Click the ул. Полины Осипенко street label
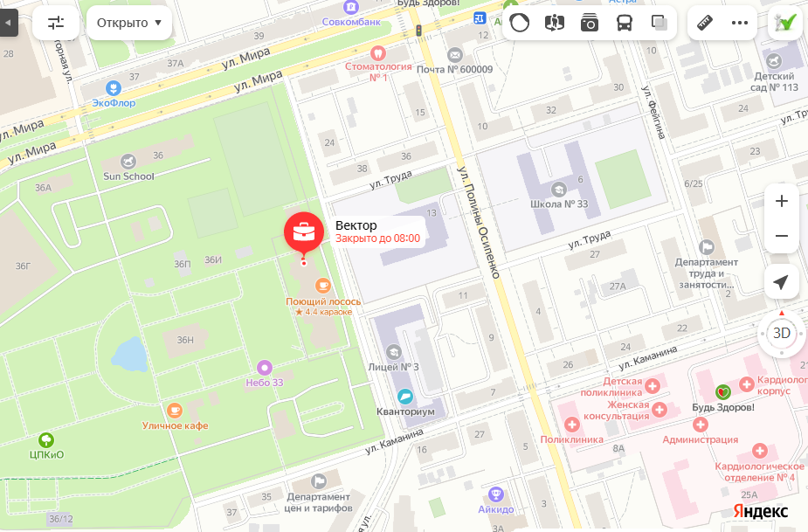 point(479,223)
